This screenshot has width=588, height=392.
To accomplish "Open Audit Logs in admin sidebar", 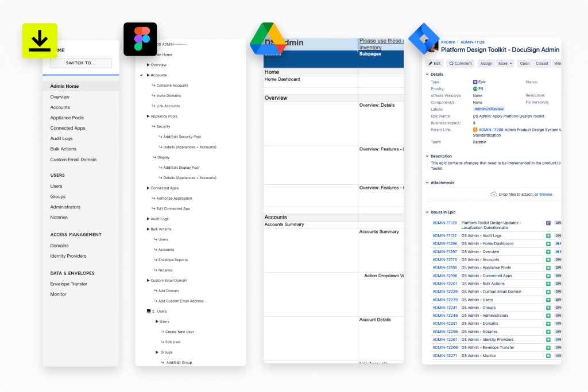I will (61, 138).
